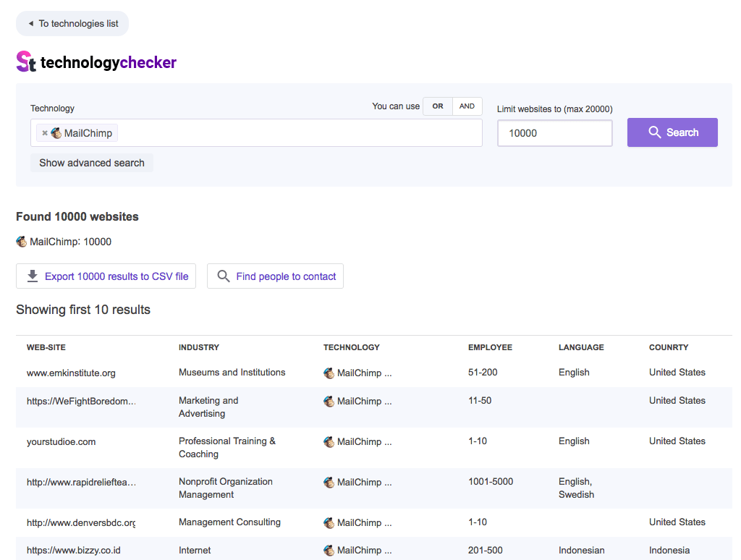Click 'Professional Training & Coaching' cell
Viewport: 741px width, 560px height.
(227, 448)
